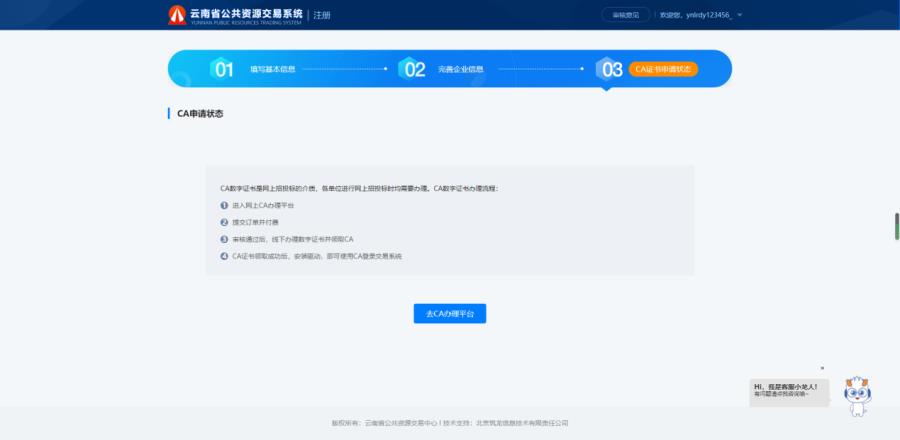900x440 pixels.
Task: Expand the ynlrdy123456_ user dropdown arrow
Action: tap(740, 15)
